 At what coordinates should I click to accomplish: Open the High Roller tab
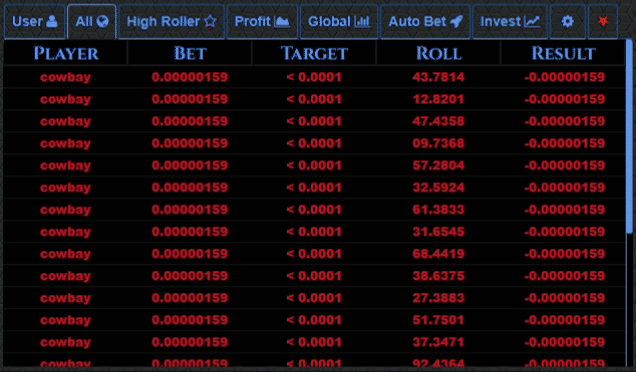(172, 22)
